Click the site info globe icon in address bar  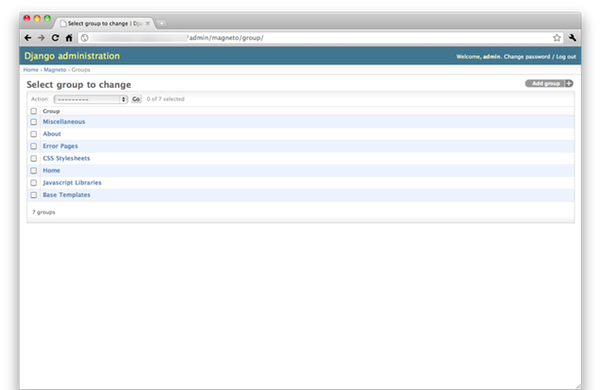85,38
